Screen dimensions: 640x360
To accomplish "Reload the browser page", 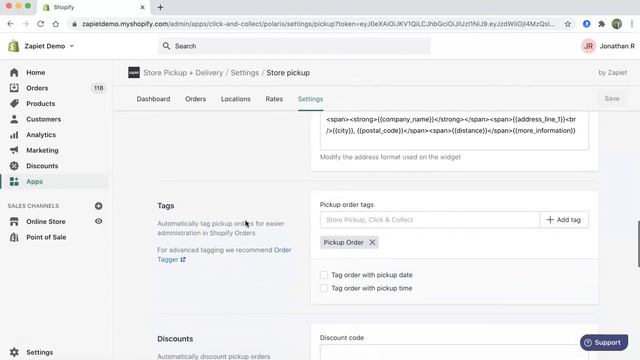I will 40,24.
